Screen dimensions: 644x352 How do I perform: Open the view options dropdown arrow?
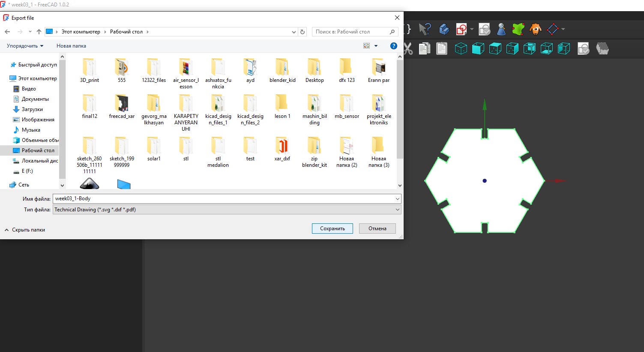coord(376,46)
